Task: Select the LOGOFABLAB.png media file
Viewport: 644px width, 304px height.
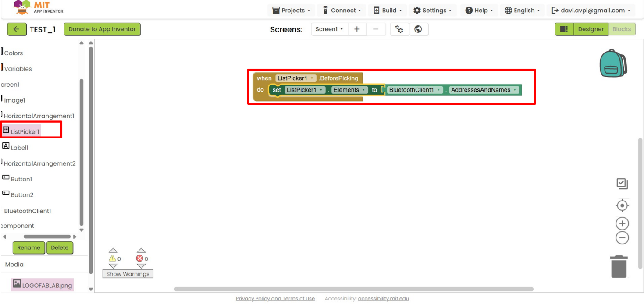Action: pos(42,285)
